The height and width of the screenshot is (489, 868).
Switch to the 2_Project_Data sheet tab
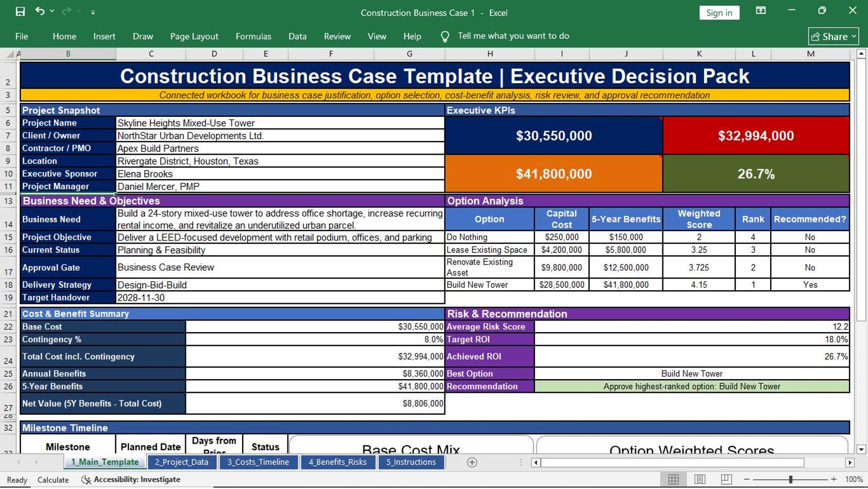(x=181, y=462)
